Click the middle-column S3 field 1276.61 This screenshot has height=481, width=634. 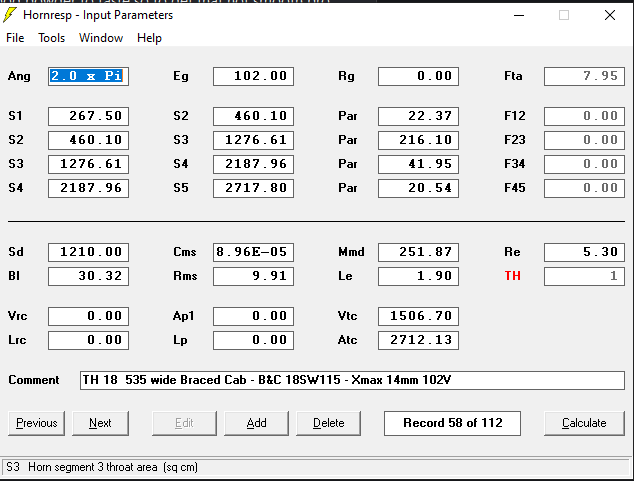(x=254, y=140)
